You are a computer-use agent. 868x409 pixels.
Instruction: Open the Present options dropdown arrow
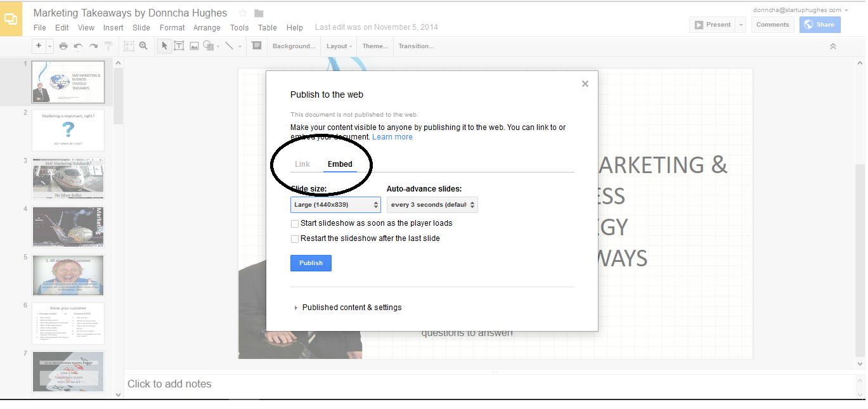coord(741,25)
